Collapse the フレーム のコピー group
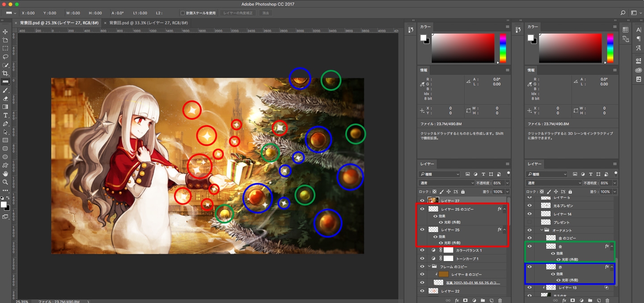 [430, 266]
